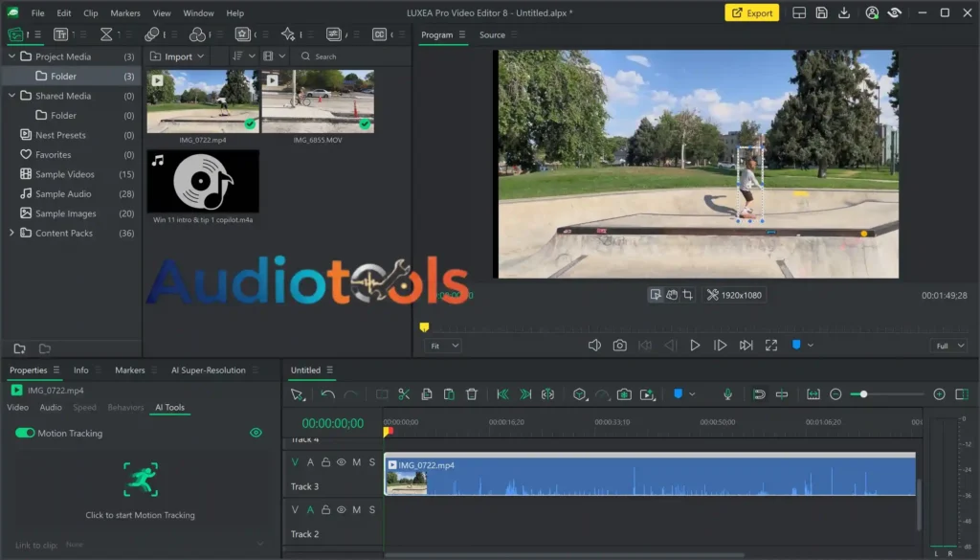Click the Motion Tracking running figure icon
Image resolution: width=980 pixels, height=560 pixels.
coord(141,480)
